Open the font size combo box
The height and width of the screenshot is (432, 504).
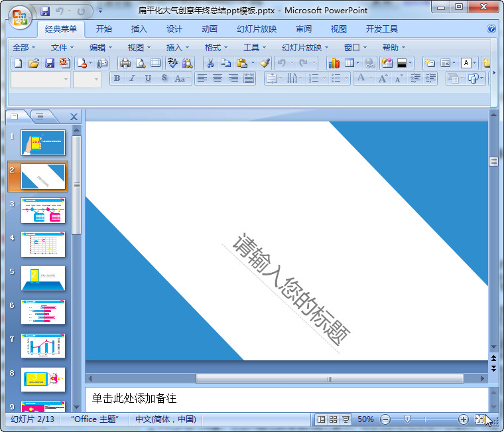87,80
